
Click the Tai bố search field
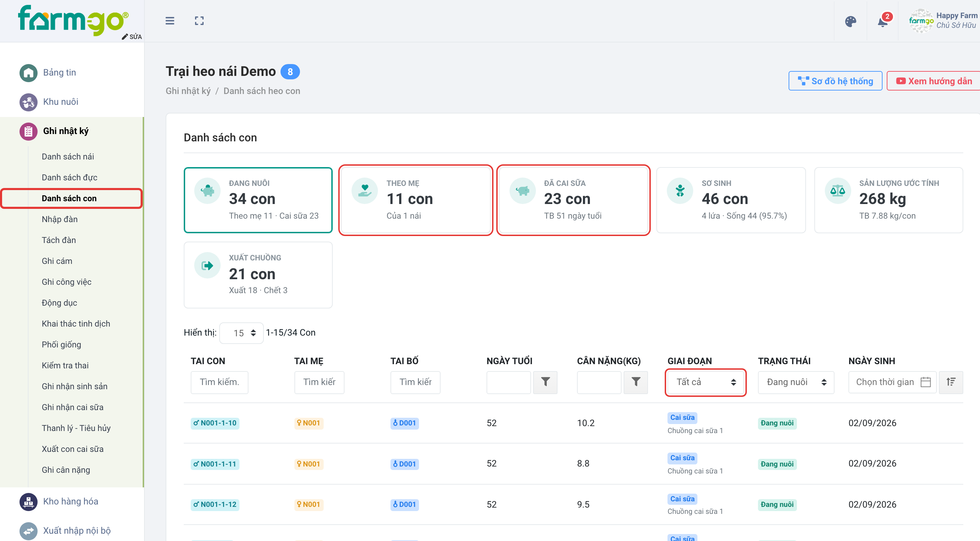415,382
